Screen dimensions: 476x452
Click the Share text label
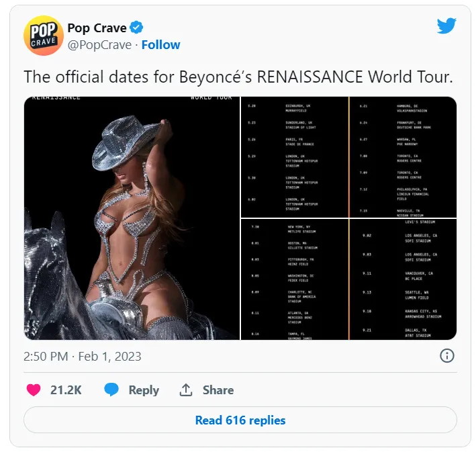click(218, 390)
